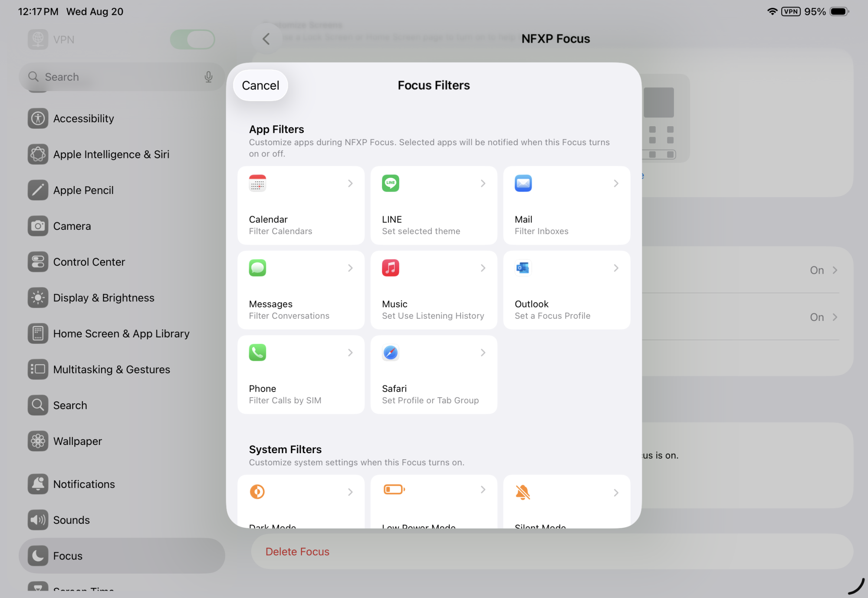Select the Phone filter icon

coord(257,352)
